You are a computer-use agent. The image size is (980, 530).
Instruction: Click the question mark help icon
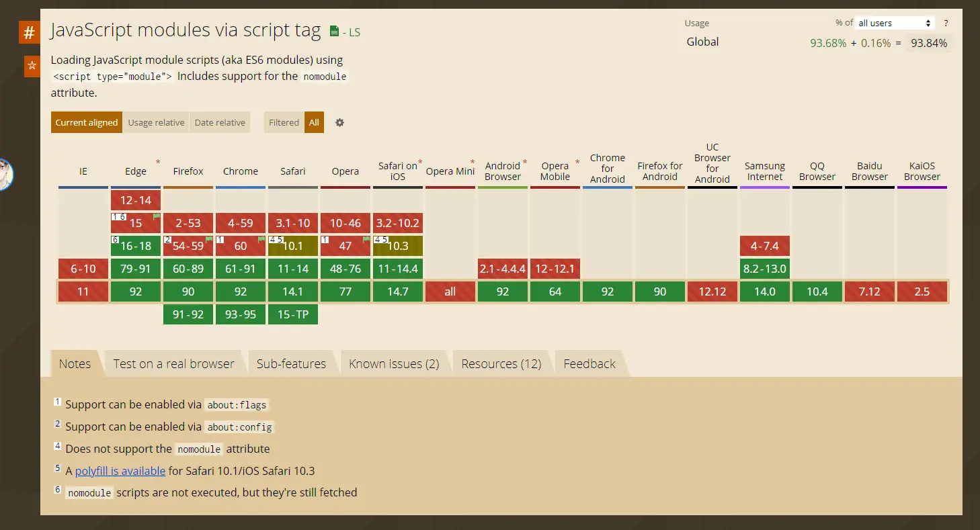coord(946,23)
